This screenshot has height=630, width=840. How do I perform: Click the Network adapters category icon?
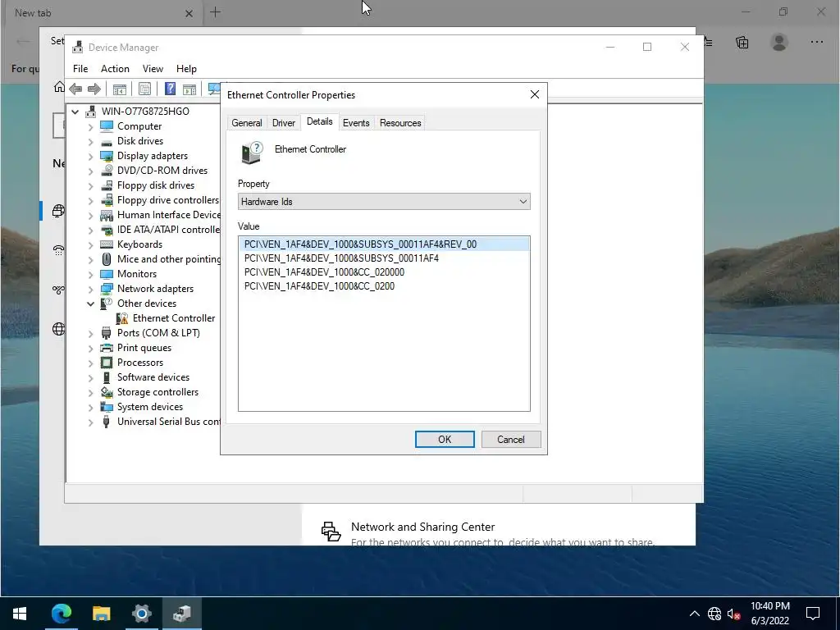click(107, 289)
